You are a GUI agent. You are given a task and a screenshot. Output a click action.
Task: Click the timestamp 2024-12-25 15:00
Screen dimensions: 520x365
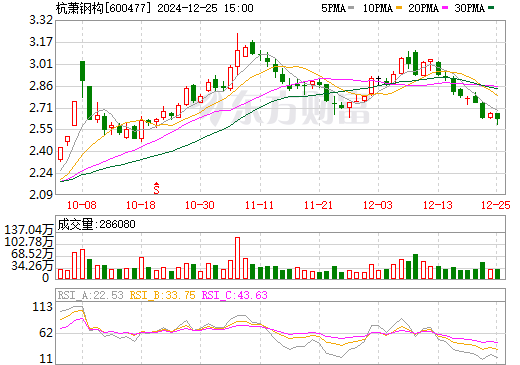205,8
